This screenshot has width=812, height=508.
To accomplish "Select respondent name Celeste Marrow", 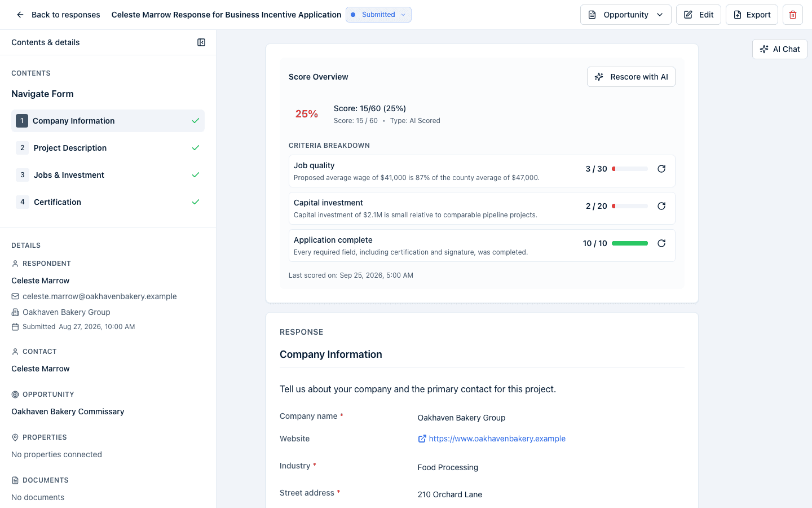I will click(x=41, y=281).
